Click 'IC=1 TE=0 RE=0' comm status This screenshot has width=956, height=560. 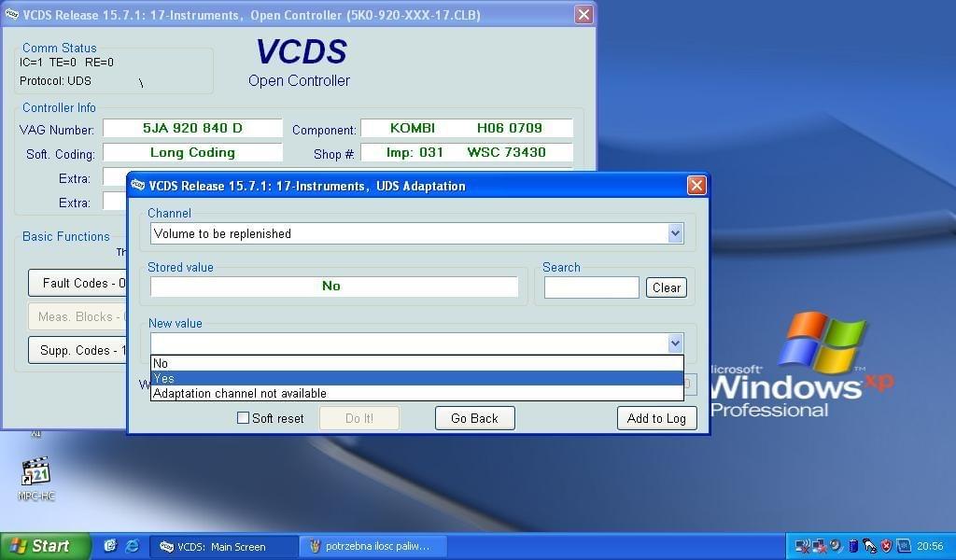click(66, 63)
